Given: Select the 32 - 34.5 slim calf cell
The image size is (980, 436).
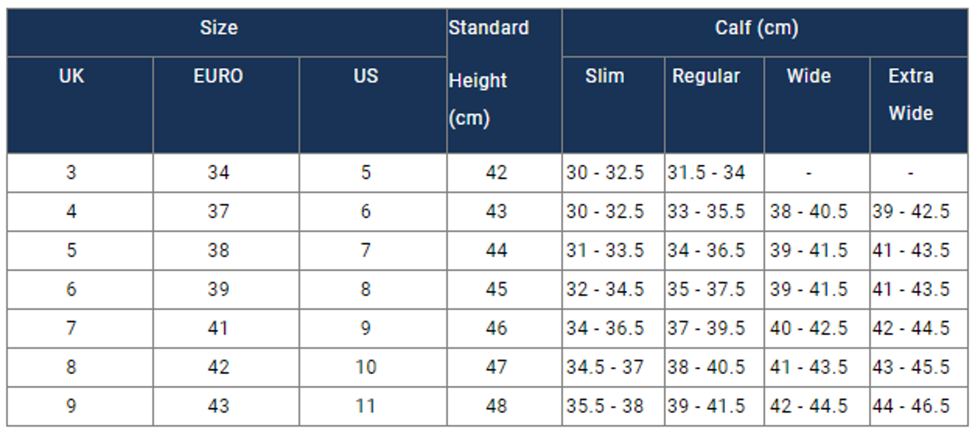Looking at the screenshot, I should tap(605, 289).
